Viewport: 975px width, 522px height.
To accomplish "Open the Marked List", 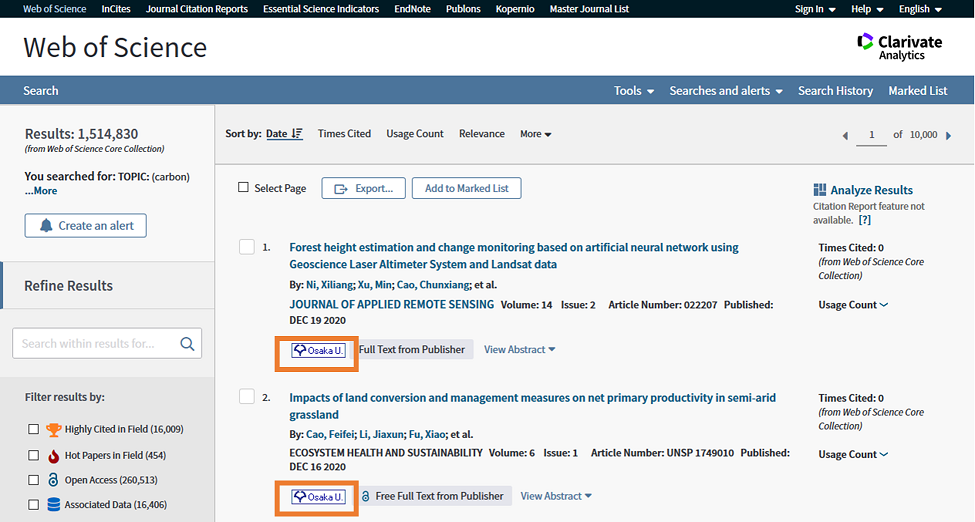I will click(918, 91).
